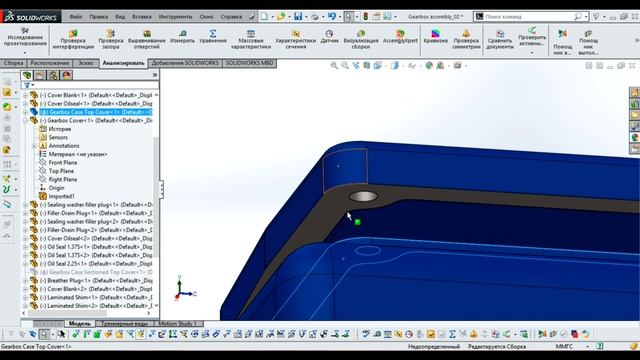This screenshot has width=640, height=360.
Task: Open Характеристики сечения
Action: tap(296, 39)
